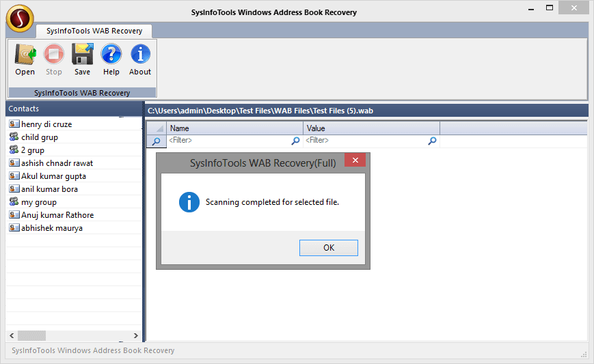The height and width of the screenshot is (364, 594).
Task: Click the contacts list right scroll arrow
Action: 135,335
